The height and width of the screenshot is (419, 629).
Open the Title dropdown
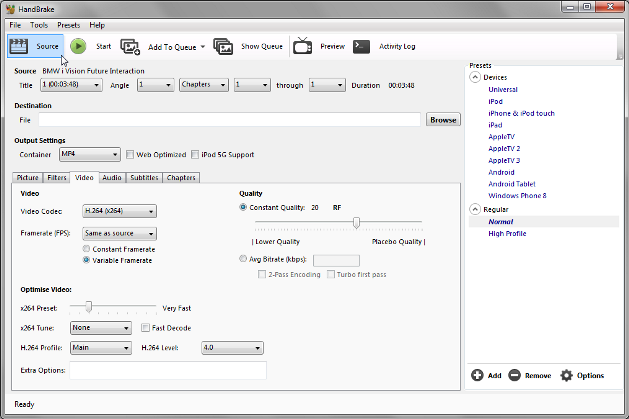[x=71, y=85]
